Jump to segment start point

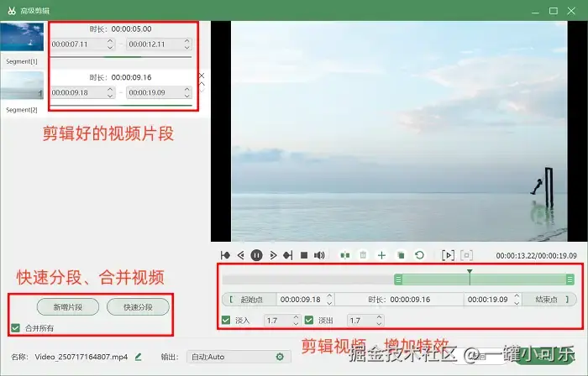[x=225, y=255]
